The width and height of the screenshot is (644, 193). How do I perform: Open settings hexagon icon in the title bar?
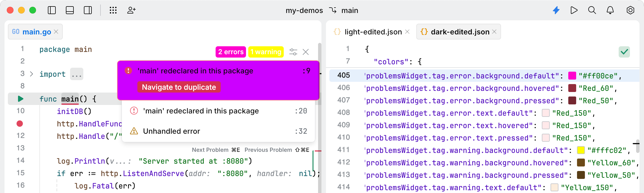click(x=630, y=10)
